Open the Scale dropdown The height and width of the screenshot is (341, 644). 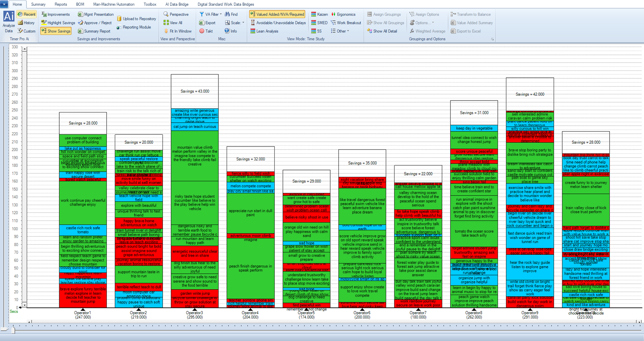click(x=234, y=23)
